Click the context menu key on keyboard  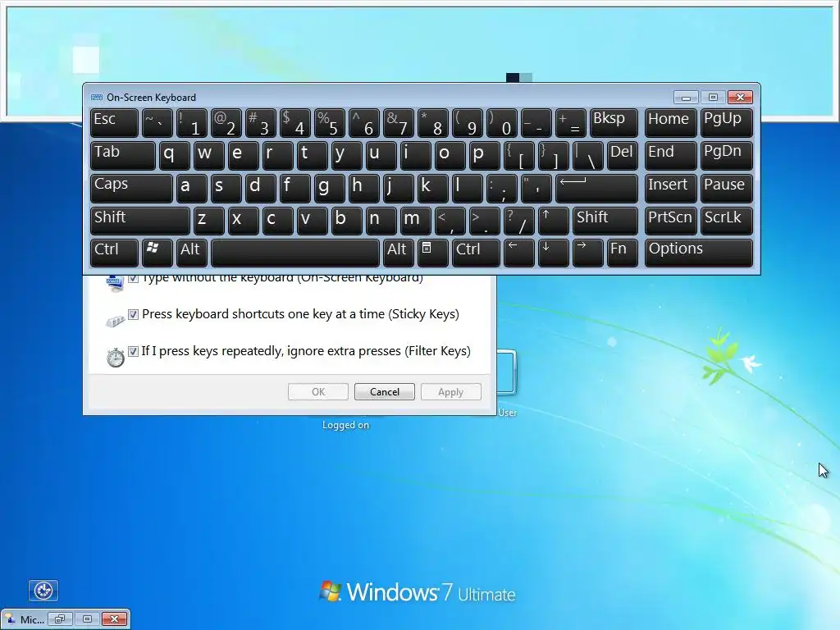433,253
